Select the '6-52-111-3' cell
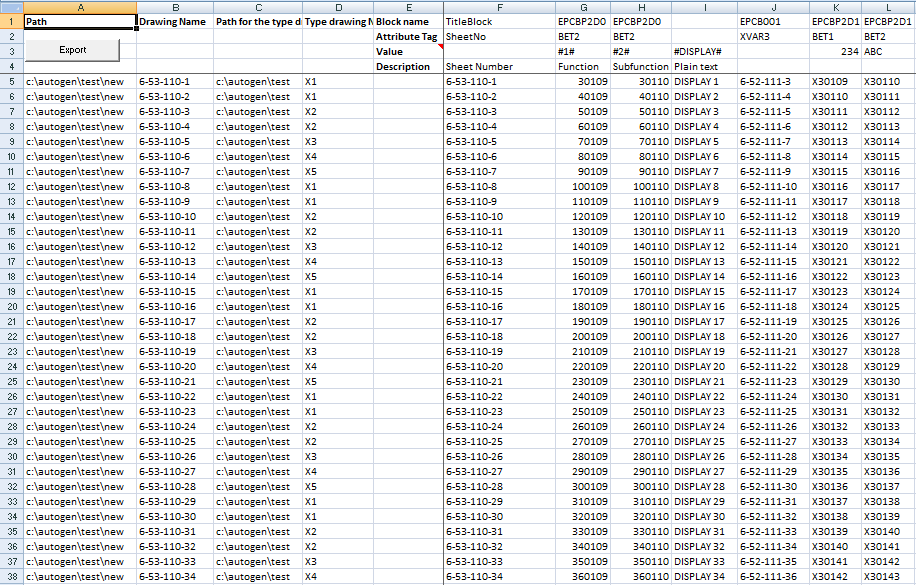The height and width of the screenshot is (585, 916). [773, 82]
